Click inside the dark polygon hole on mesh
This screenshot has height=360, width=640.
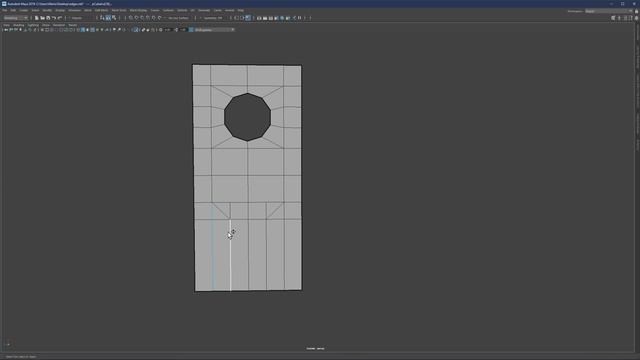point(247,117)
